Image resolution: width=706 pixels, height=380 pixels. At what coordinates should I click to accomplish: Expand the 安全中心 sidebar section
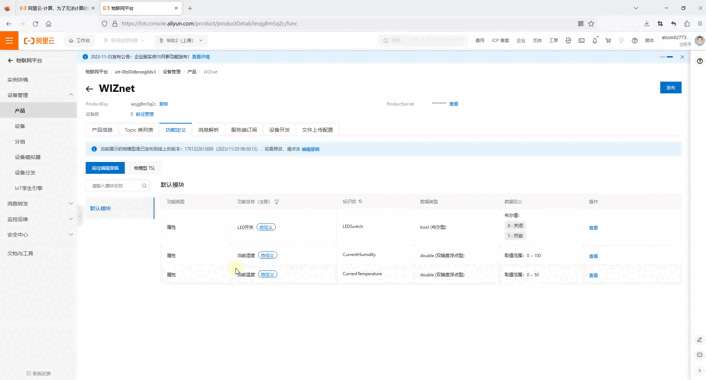[71, 234]
